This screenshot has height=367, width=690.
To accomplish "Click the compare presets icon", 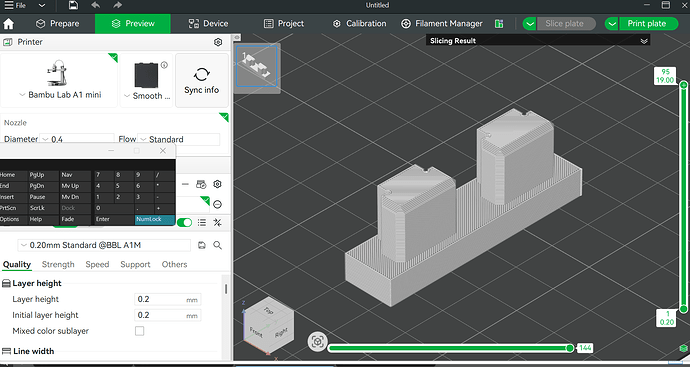I will [217, 223].
